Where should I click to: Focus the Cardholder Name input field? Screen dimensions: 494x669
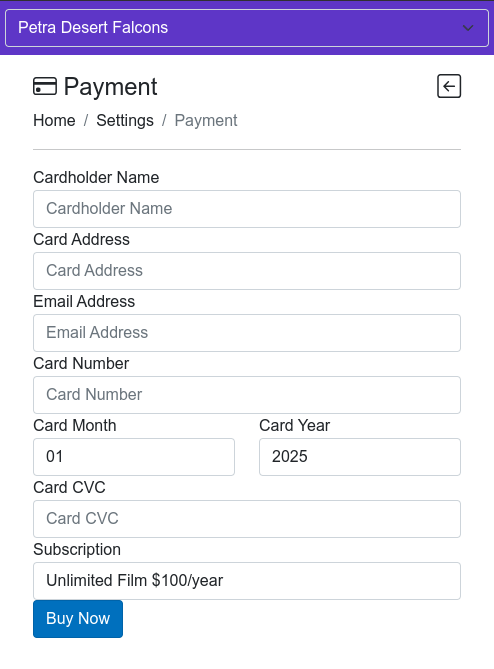point(247,209)
